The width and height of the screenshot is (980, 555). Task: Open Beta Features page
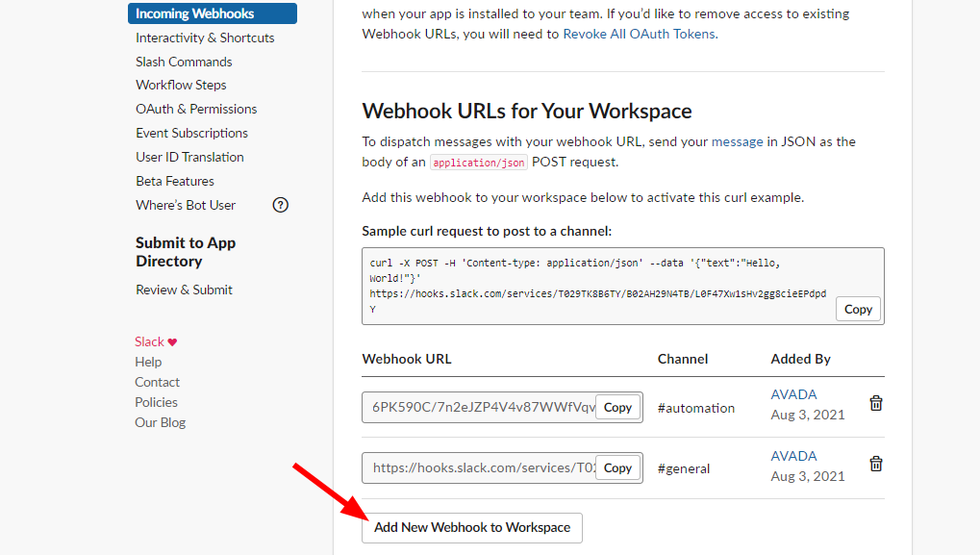tap(174, 181)
